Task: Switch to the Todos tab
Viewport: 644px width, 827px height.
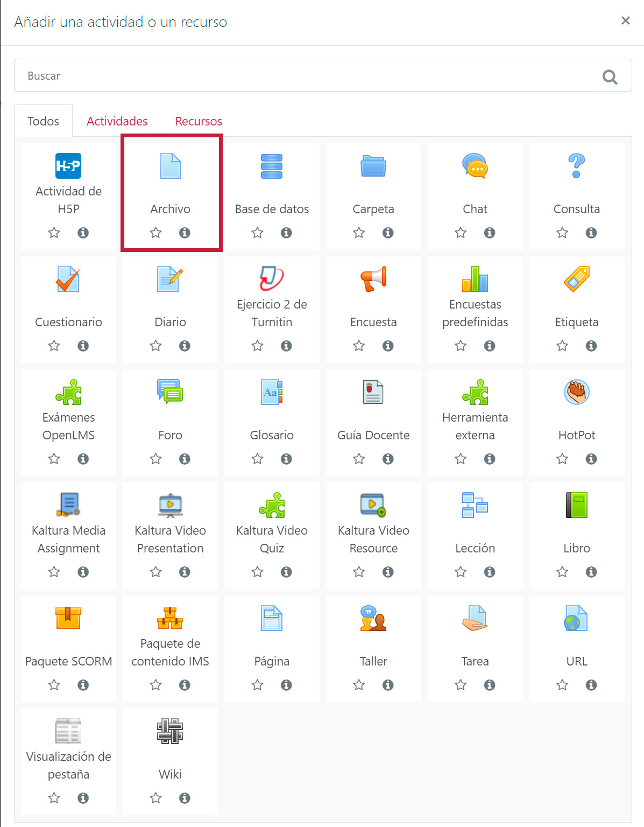Action: (43, 121)
